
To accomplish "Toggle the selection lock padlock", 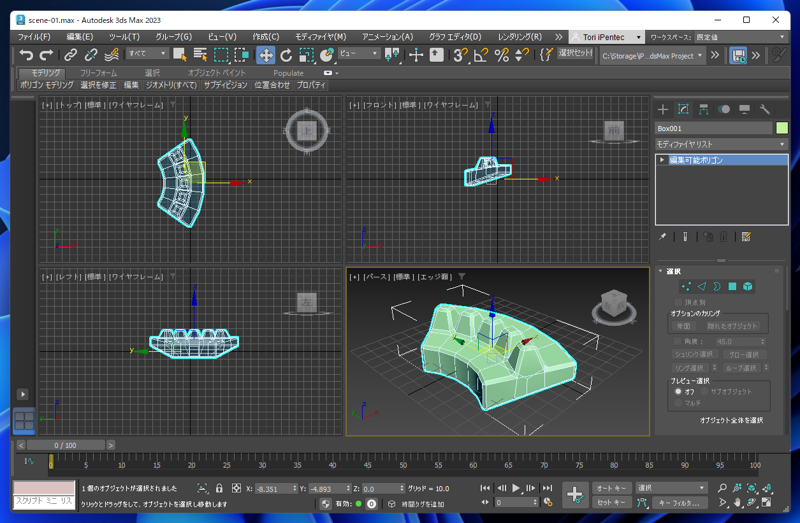I will (219, 488).
